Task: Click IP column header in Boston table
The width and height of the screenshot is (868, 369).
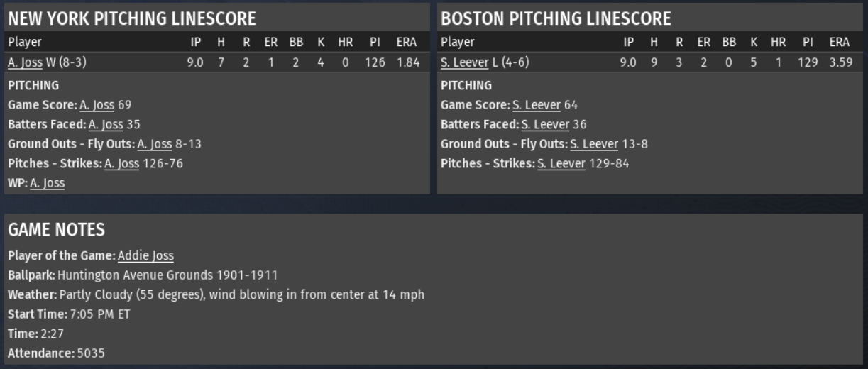Action: pyautogui.click(x=629, y=42)
